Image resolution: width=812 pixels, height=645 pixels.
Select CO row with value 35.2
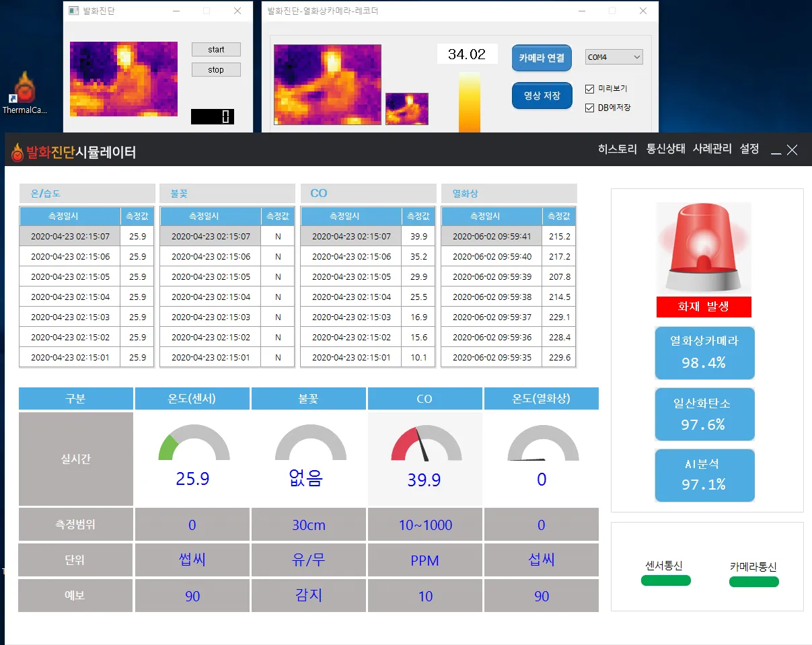pyautogui.click(x=368, y=257)
